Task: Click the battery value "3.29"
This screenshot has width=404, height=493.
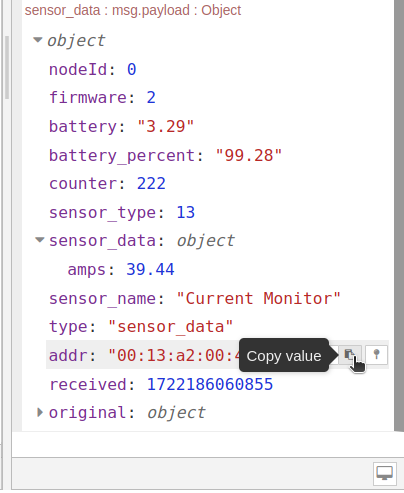Action: [166, 127]
